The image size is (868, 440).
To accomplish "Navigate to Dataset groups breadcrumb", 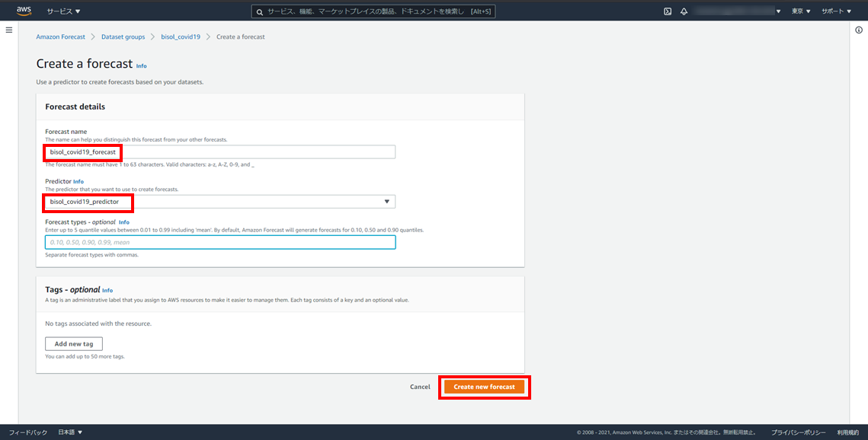I will [x=123, y=37].
